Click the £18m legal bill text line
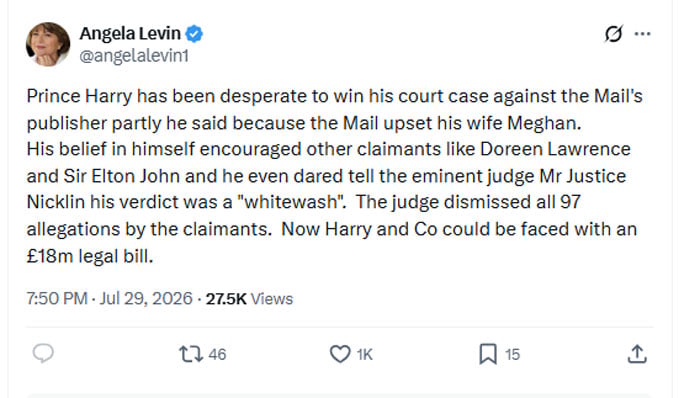700x398 pixels. pyautogui.click(x=90, y=256)
